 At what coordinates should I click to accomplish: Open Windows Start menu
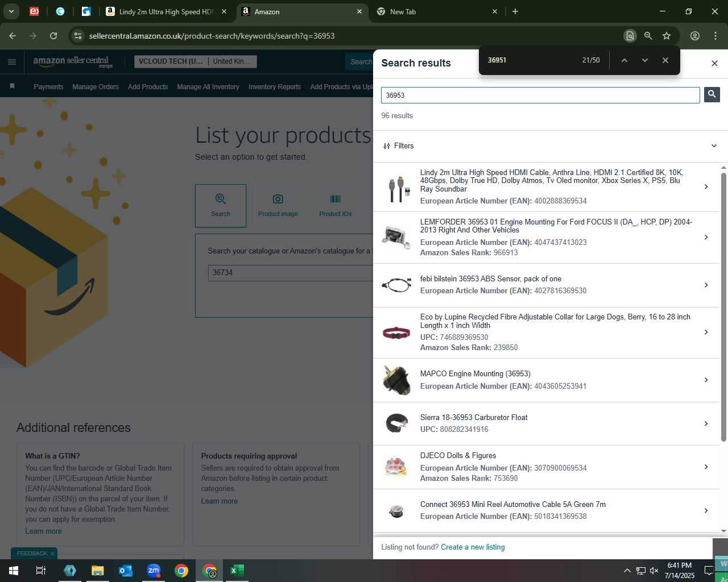point(14,571)
